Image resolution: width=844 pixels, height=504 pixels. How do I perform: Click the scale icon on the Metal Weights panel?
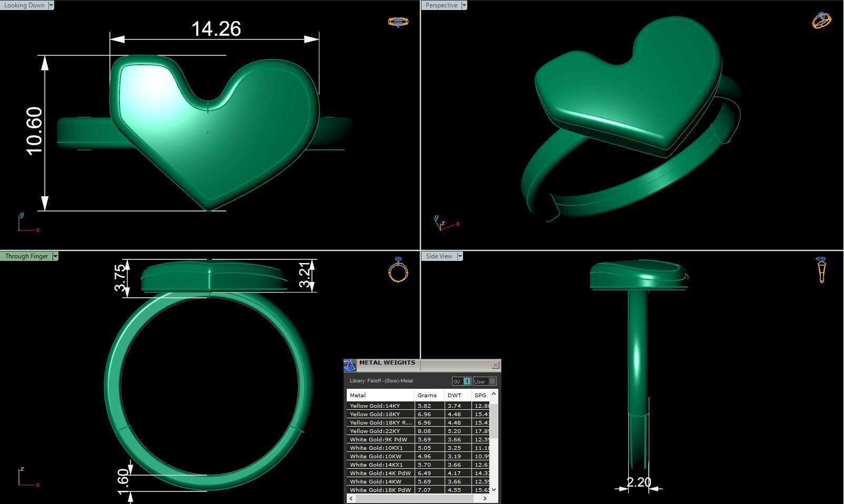coord(350,364)
